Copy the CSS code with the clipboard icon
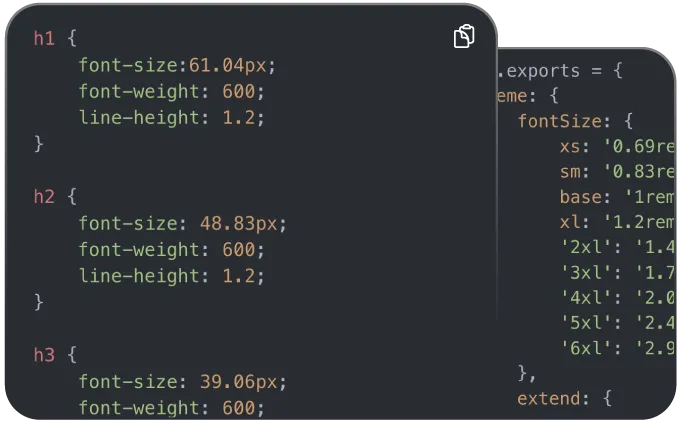 click(x=464, y=36)
